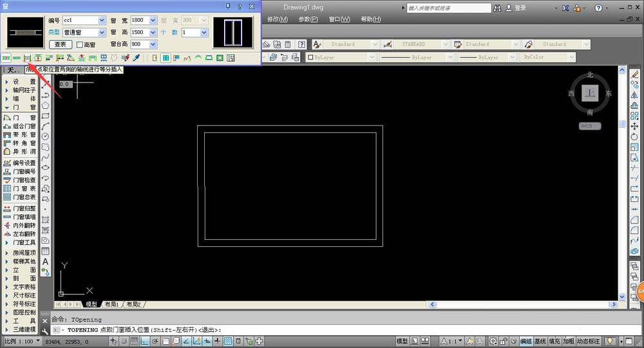The height and width of the screenshot is (348, 644).
Task: Toggle the 填充 fill status button
Action: click(x=554, y=341)
